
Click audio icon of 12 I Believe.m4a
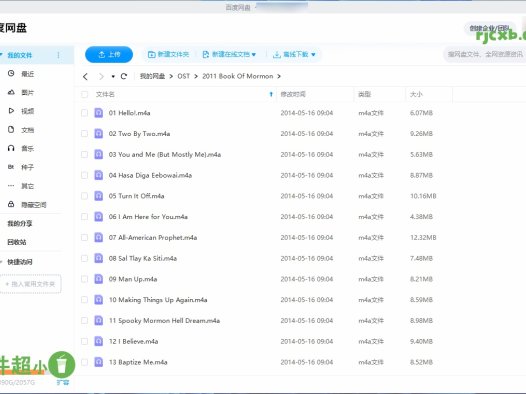(x=99, y=341)
